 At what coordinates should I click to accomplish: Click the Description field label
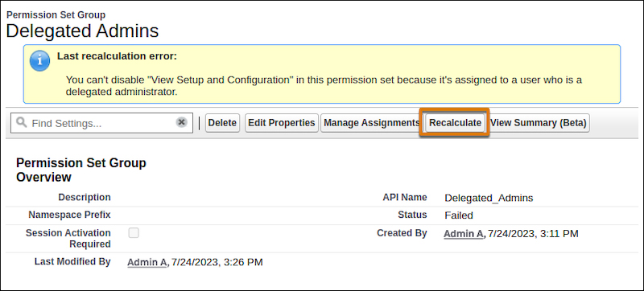coord(85,198)
